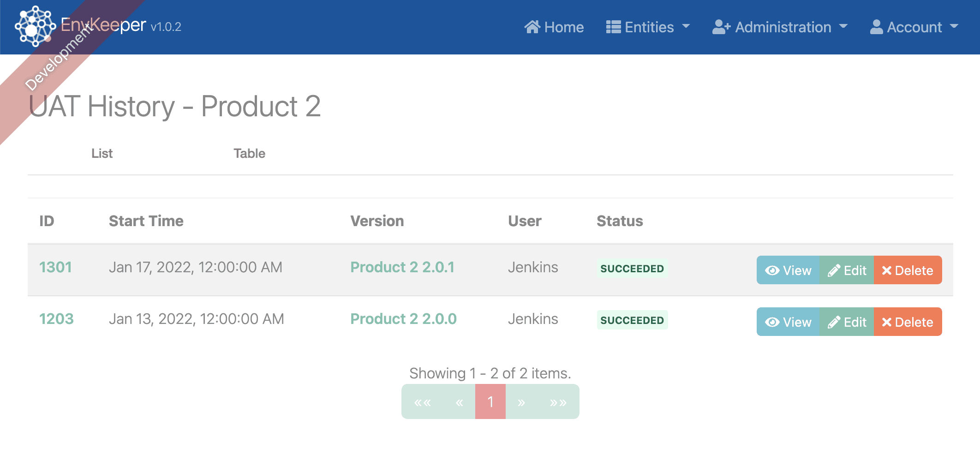Click the pencil Edit icon for row 1203
This screenshot has height=467, width=980.
click(x=834, y=322)
